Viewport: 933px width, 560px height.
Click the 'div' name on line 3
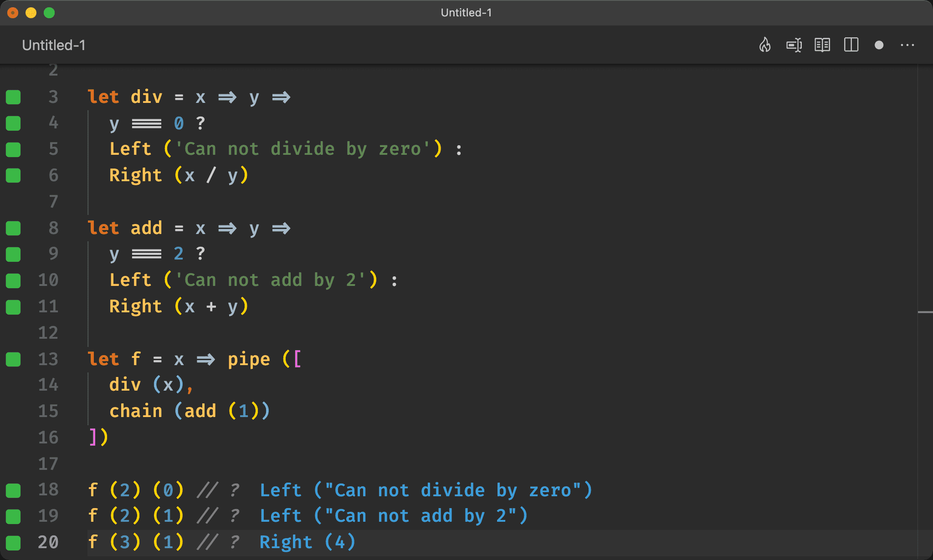[146, 97]
